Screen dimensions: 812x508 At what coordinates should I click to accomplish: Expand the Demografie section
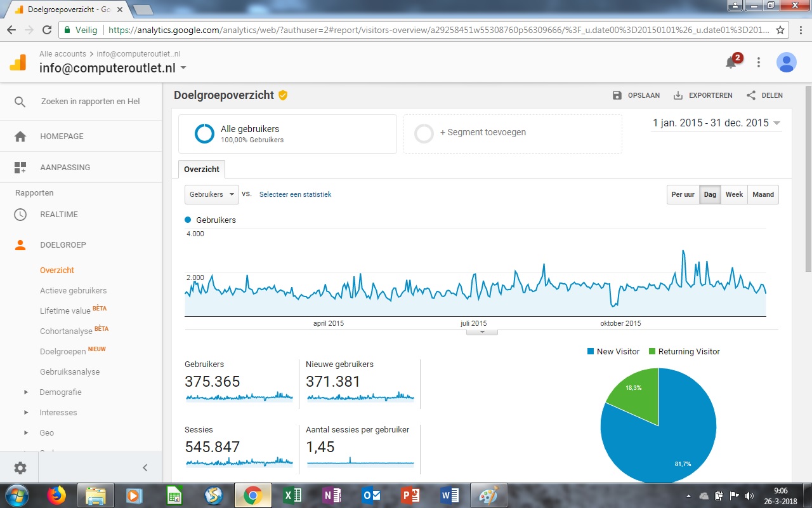pyautogui.click(x=26, y=392)
